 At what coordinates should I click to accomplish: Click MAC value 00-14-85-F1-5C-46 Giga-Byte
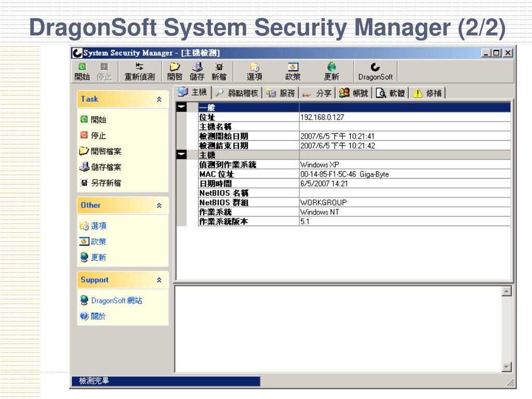coord(344,175)
